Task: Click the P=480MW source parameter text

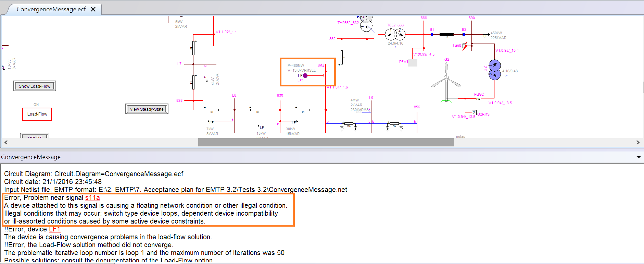Action: coord(296,65)
